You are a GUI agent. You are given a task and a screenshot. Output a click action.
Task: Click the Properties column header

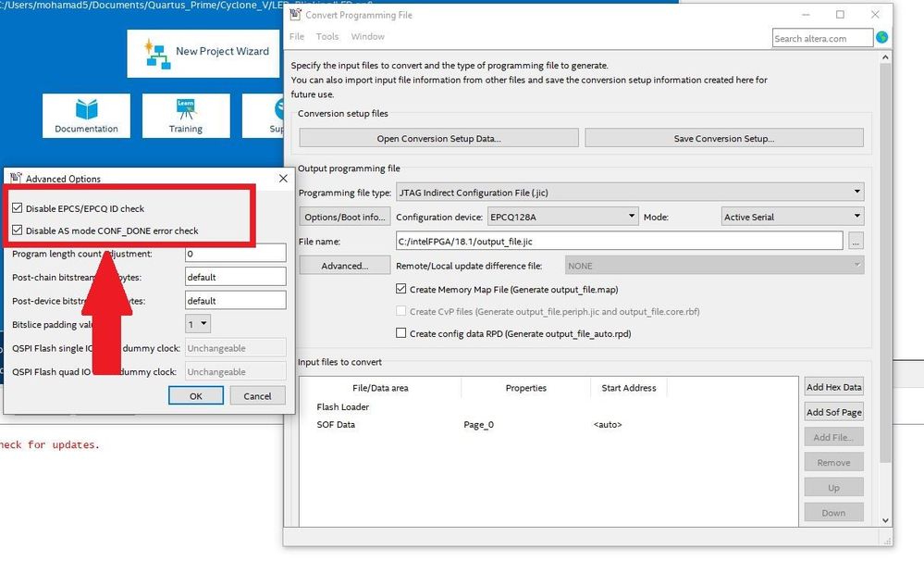(x=525, y=388)
